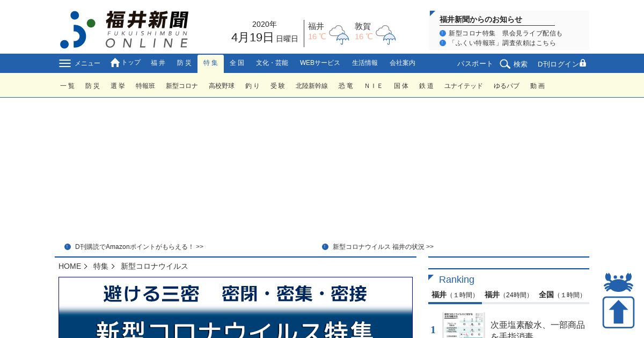Screen dimensions: 644x338
Task: Open the WEBサービス navigation tab
Action: click(320, 63)
